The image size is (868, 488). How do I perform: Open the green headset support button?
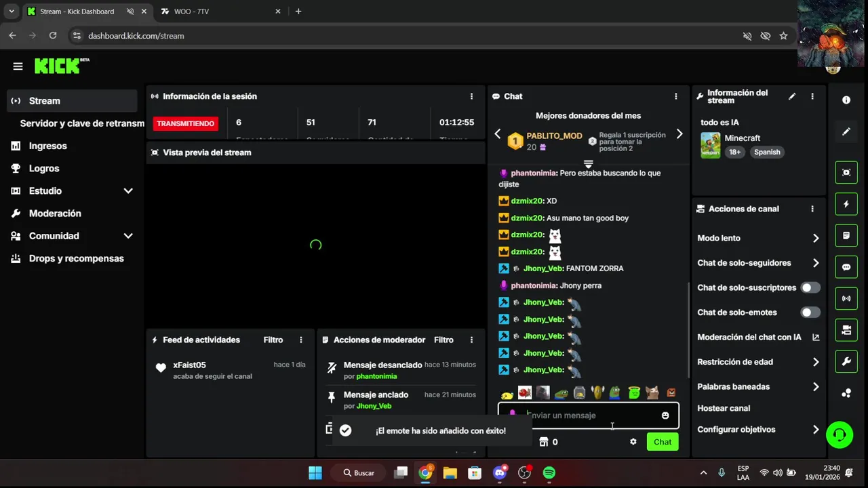[840, 434]
